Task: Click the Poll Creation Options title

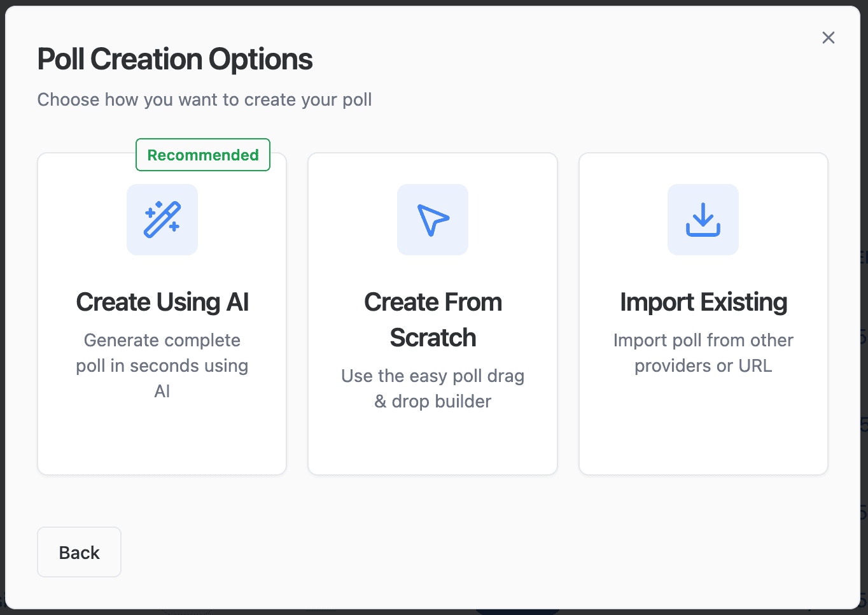Action: 175,59
